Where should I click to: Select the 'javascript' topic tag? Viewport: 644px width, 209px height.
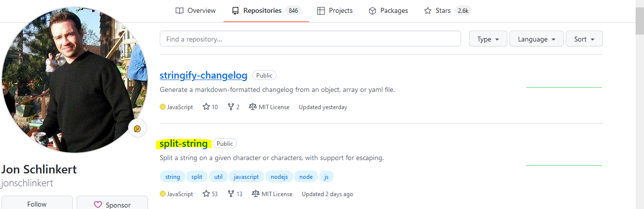point(246,177)
